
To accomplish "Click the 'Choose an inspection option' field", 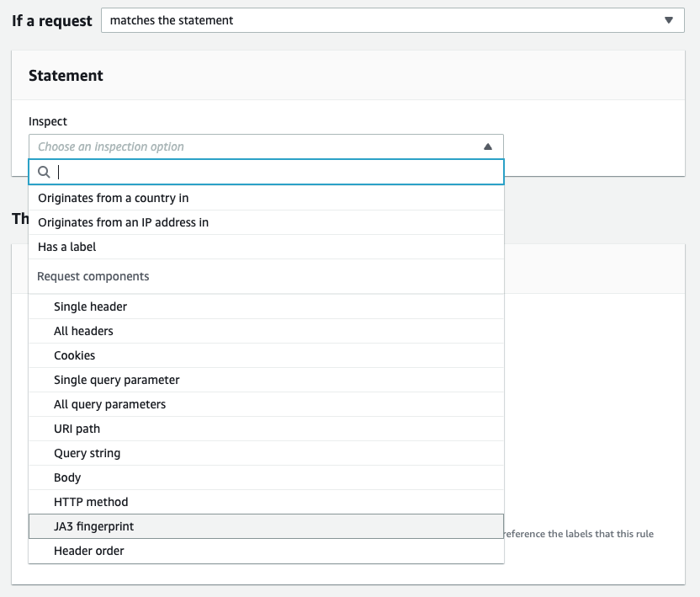I will pyautogui.click(x=266, y=147).
